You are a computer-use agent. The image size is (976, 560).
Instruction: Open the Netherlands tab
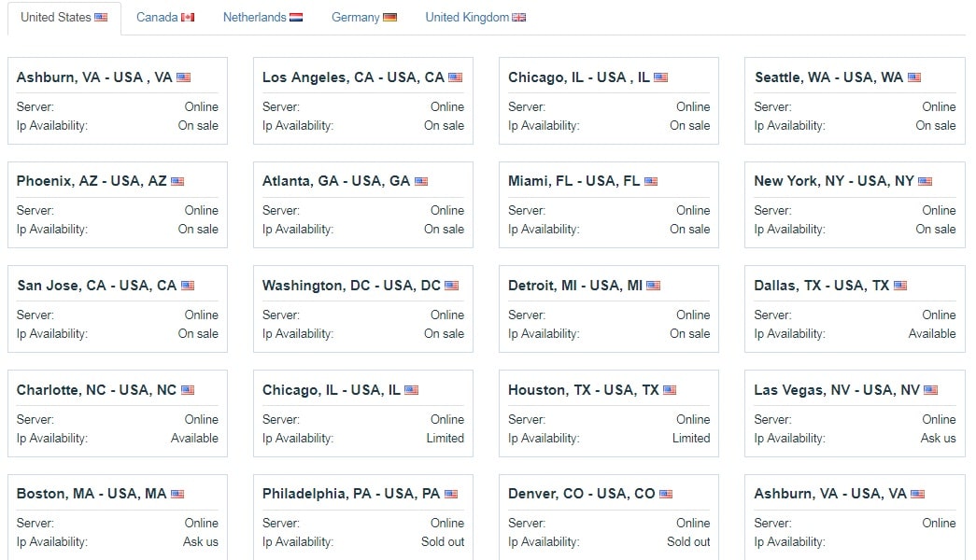point(262,18)
